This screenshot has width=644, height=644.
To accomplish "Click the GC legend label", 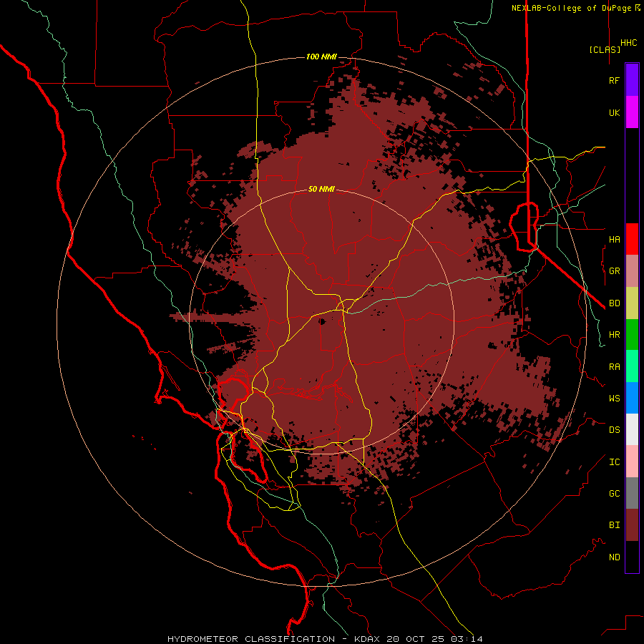I will click(614, 494).
